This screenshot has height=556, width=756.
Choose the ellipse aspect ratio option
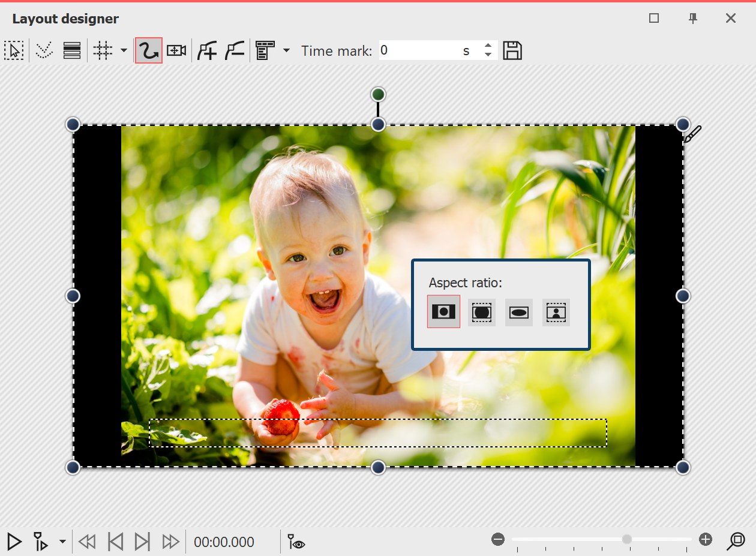pyautogui.click(x=519, y=312)
